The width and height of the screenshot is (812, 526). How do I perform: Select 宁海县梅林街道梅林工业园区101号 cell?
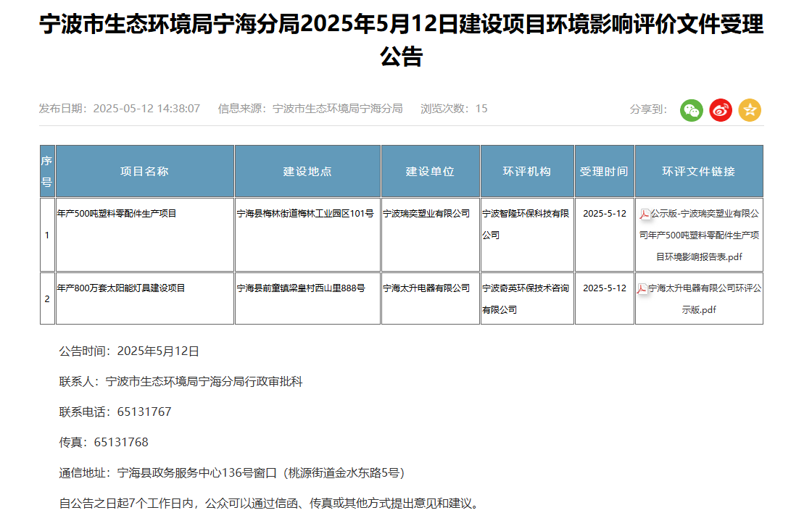[307, 235]
